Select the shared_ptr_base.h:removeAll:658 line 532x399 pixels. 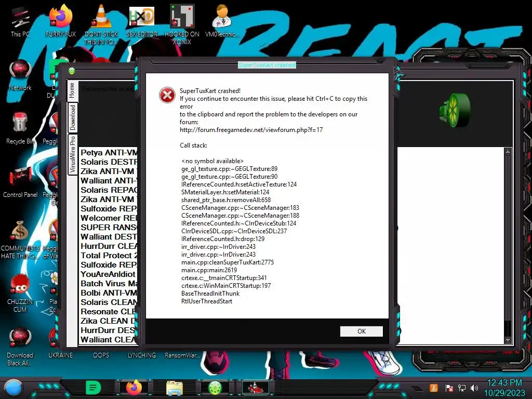click(x=226, y=200)
